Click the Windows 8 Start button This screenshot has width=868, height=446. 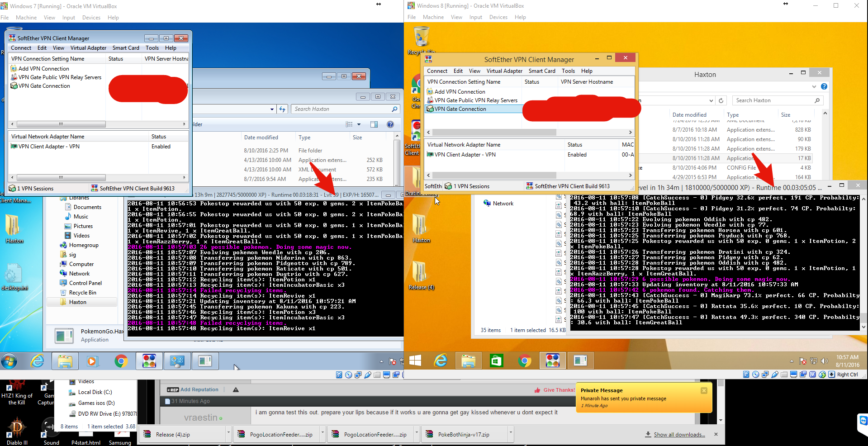coord(415,361)
